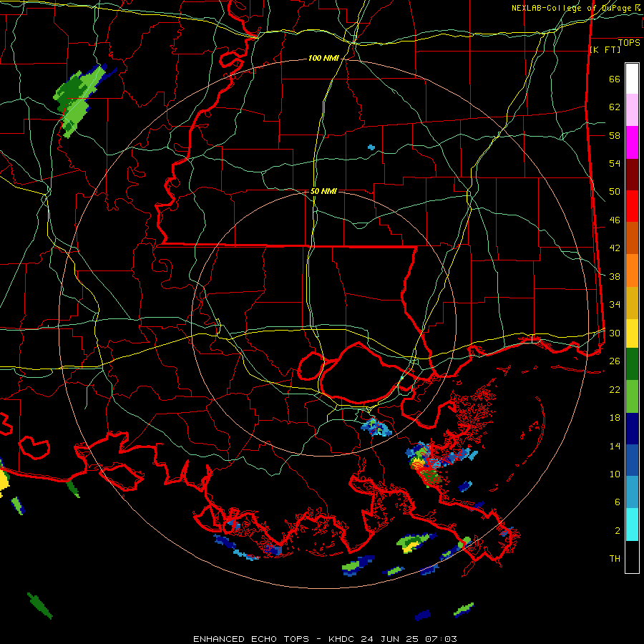Click the legend value 26
This screenshot has width=644, height=644.
coord(615,361)
